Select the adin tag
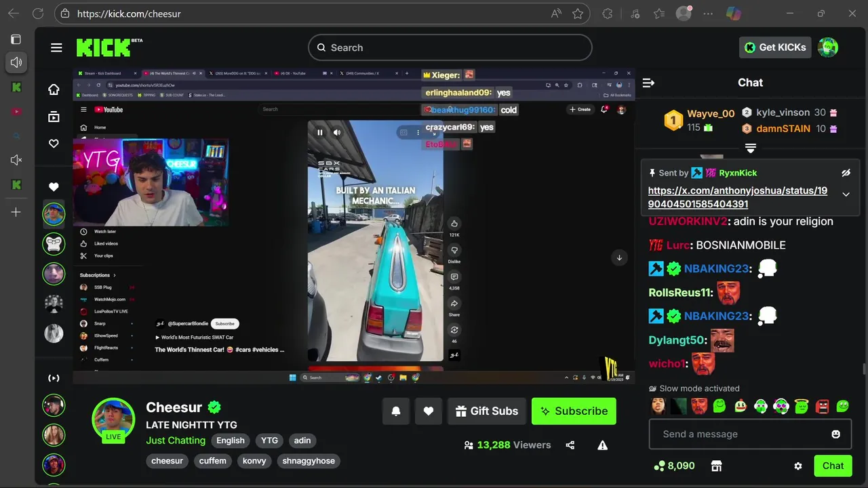868x488 pixels. [x=302, y=441]
